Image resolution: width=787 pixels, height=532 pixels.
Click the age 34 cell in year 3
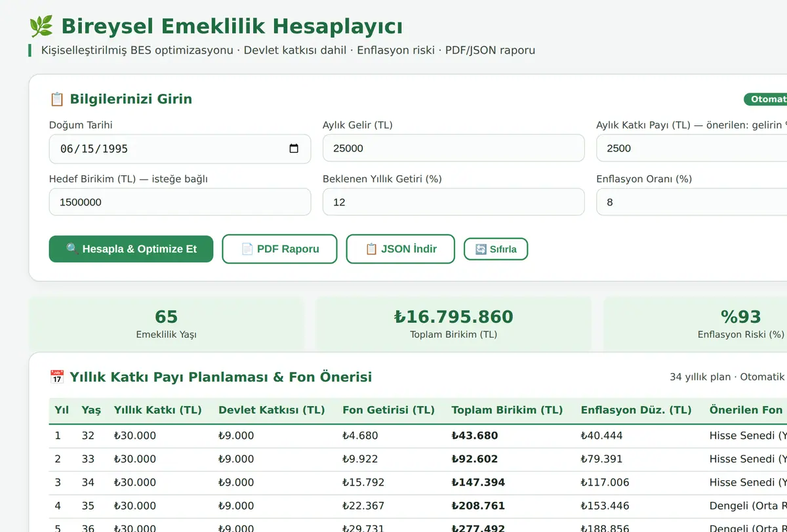tap(88, 483)
